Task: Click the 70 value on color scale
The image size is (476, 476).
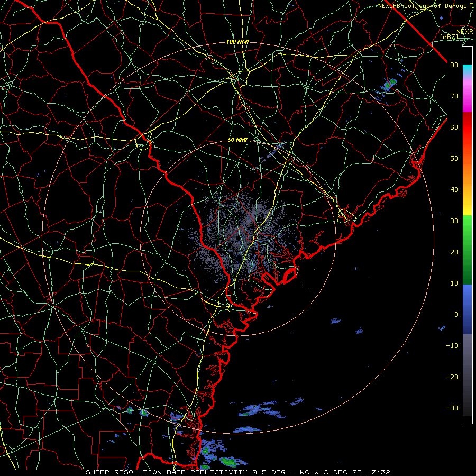Action: [454, 96]
